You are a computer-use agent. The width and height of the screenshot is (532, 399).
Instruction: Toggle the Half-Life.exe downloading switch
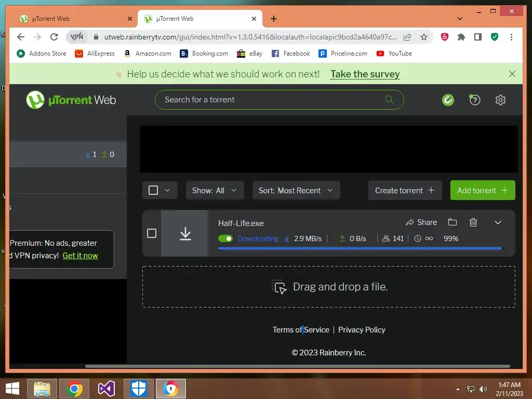pyautogui.click(x=225, y=238)
